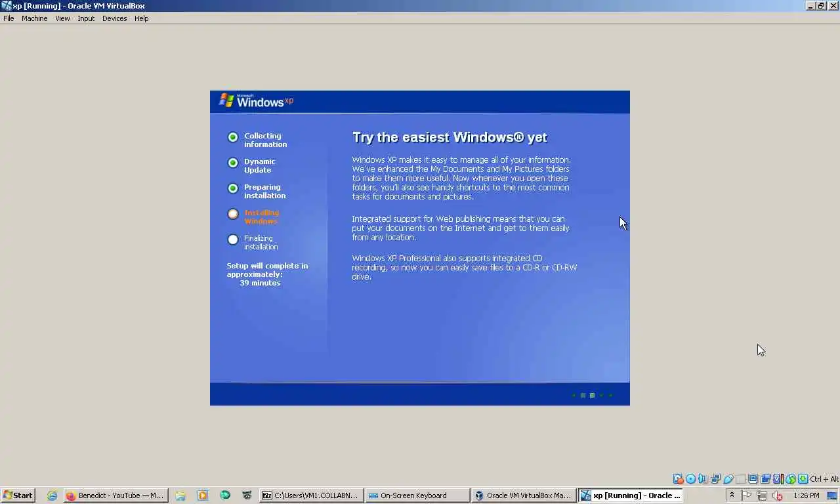Click the network adapters status icon
The width and height of the screenshot is (840, 504).
[715, 479]
